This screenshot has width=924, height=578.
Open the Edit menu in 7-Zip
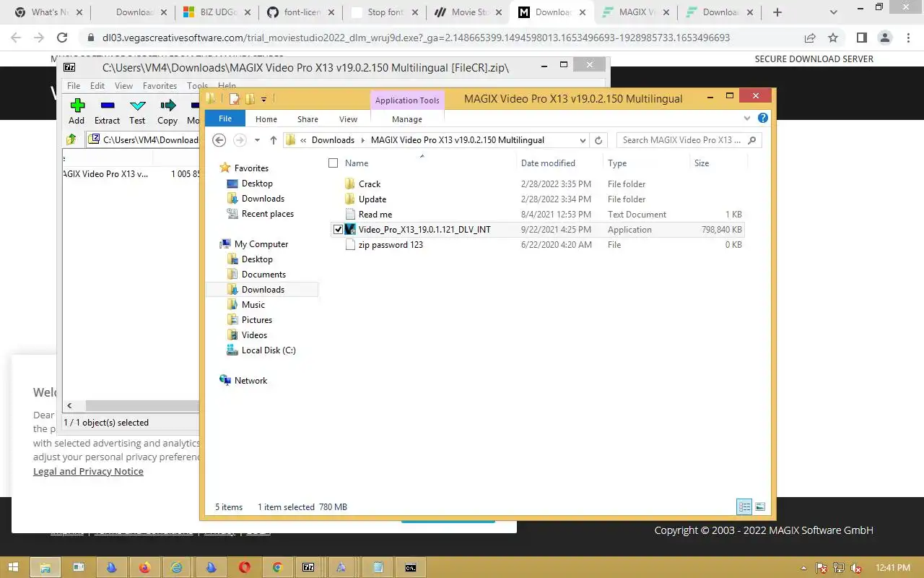coord(97,85)
